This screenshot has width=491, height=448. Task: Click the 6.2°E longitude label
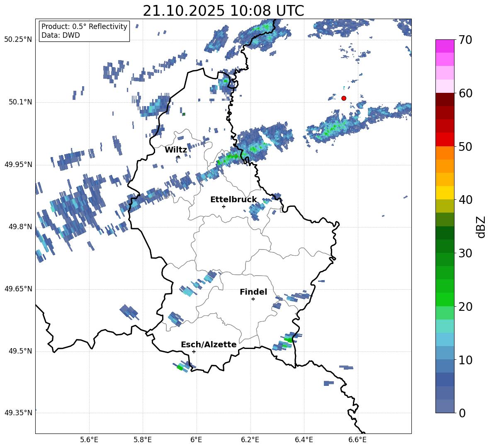click(250, 440)
